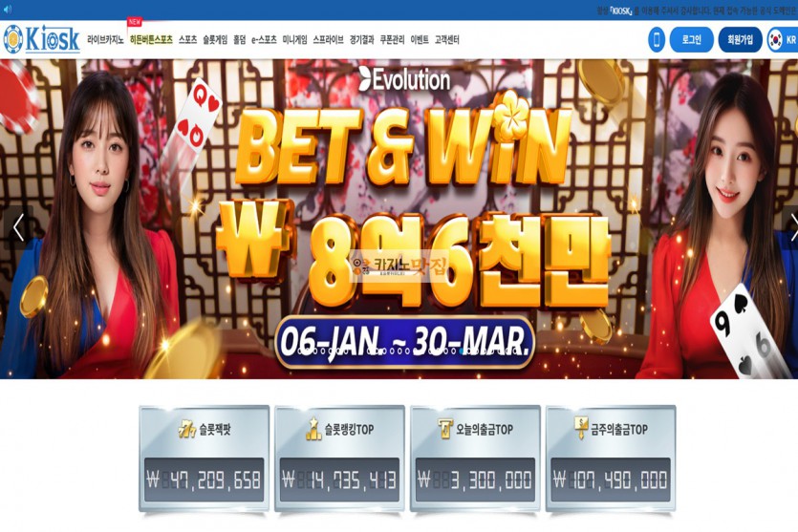798x532 pixels.
Task: Advance to the next banner slide
Action: (x=792, y=227)
